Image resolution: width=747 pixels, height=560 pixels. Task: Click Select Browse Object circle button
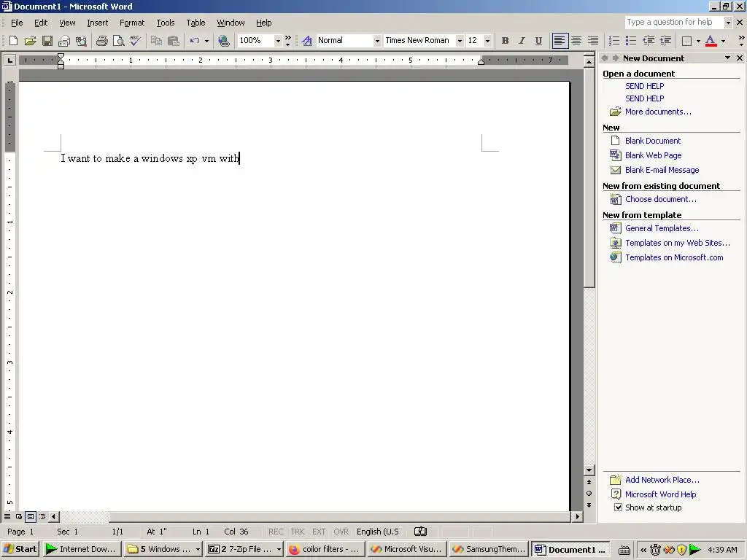pos(589,494)
